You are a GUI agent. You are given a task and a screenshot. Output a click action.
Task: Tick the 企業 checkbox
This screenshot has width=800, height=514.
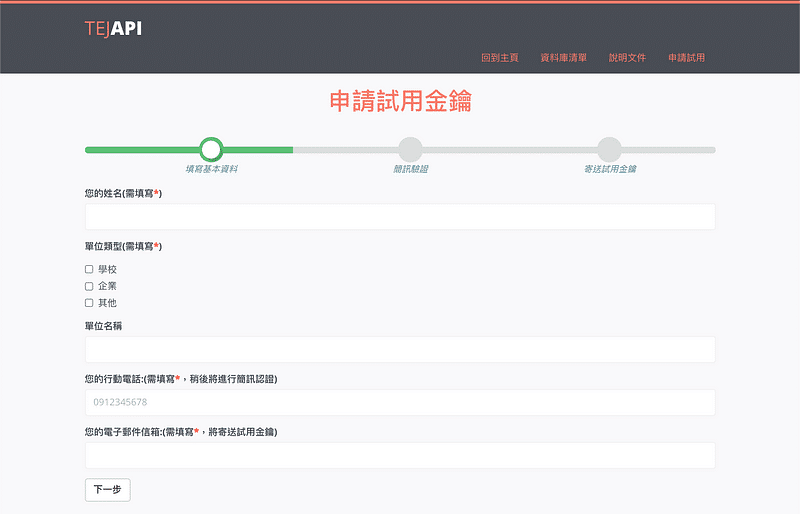pyautogui.click(x=89, y=286)
